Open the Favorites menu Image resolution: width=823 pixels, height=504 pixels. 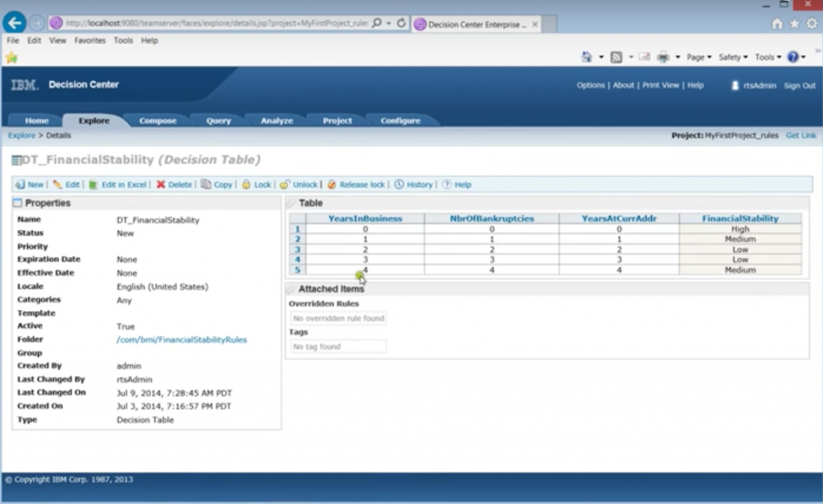90,40
